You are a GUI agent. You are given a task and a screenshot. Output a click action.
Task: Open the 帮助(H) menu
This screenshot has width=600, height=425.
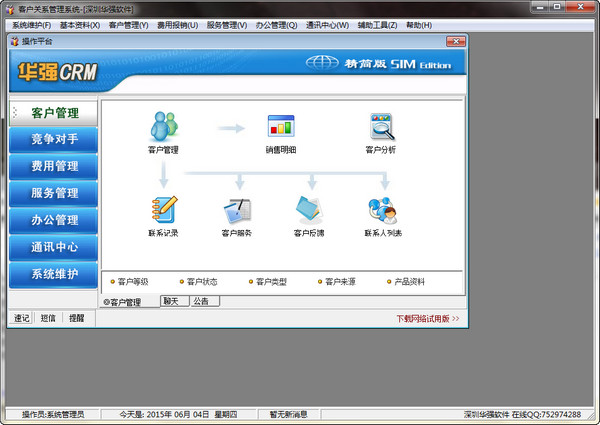click(419, 25)
